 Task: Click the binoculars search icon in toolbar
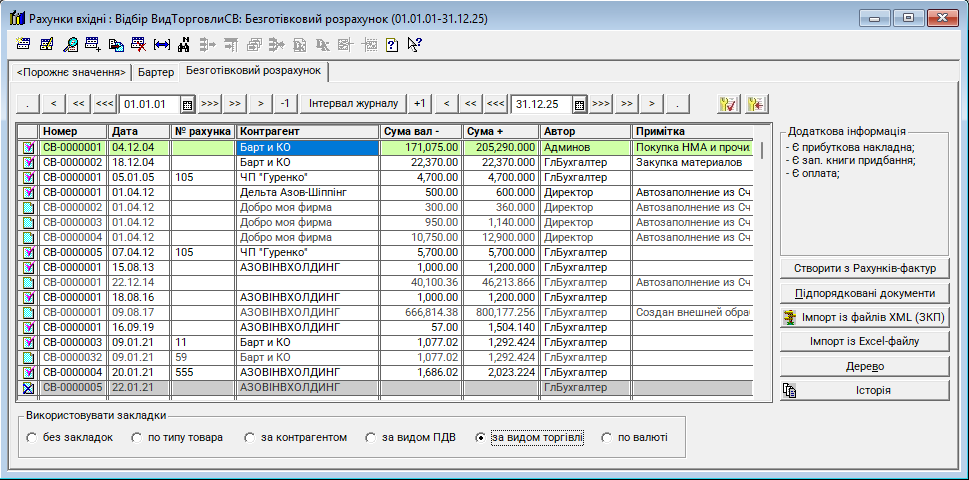pyautogui.click(x=184, y=45)
